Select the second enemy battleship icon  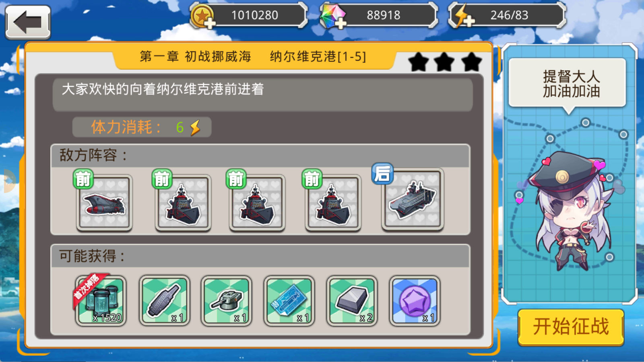[x=183, y=203]
